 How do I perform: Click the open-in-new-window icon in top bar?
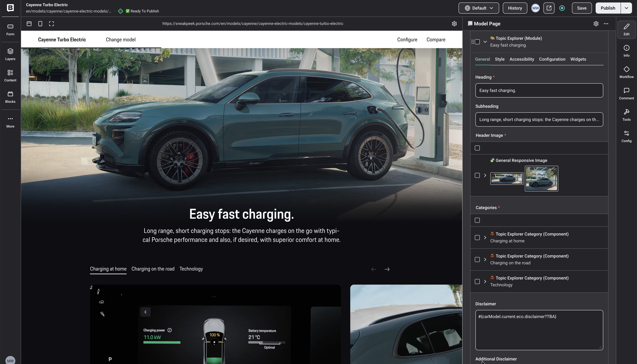tap(549, 8)
